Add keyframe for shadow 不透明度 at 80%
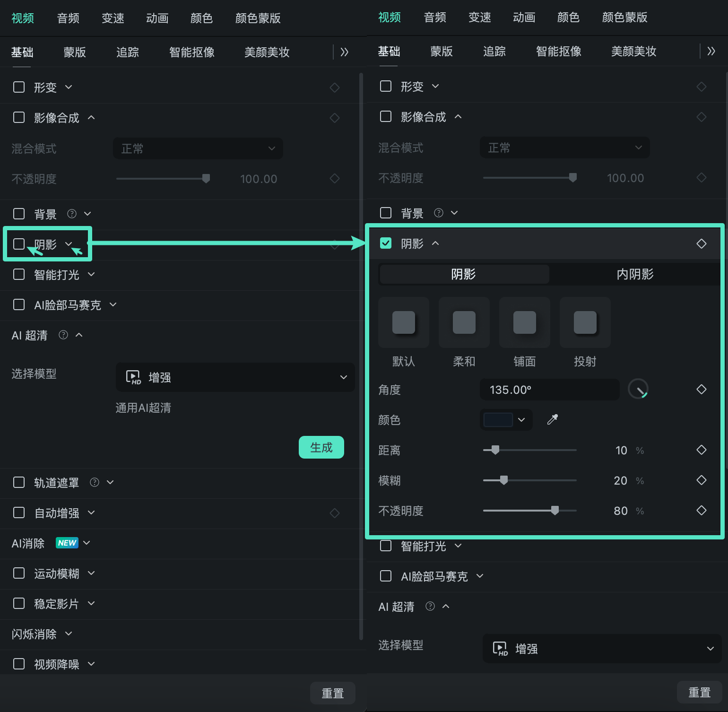Screen dimensions: 728x712 (x=702, y=510)
